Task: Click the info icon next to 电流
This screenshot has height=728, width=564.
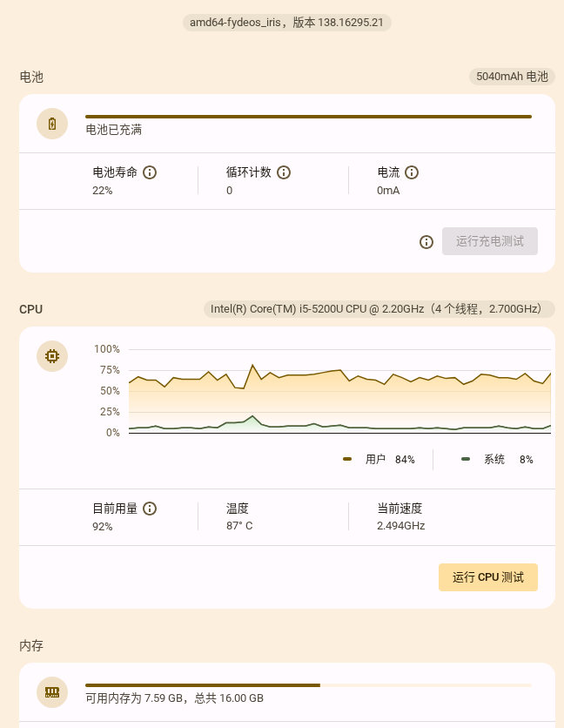Action: coord(412,172)
